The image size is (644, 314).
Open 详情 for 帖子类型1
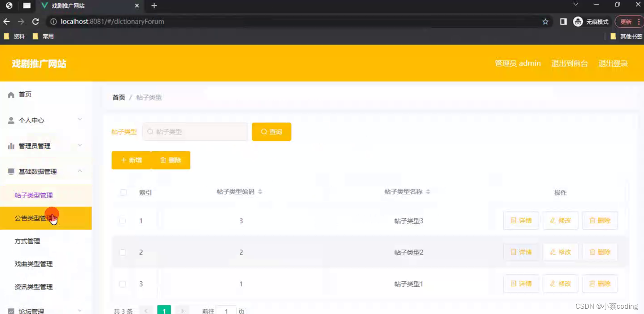pos(521,283)
